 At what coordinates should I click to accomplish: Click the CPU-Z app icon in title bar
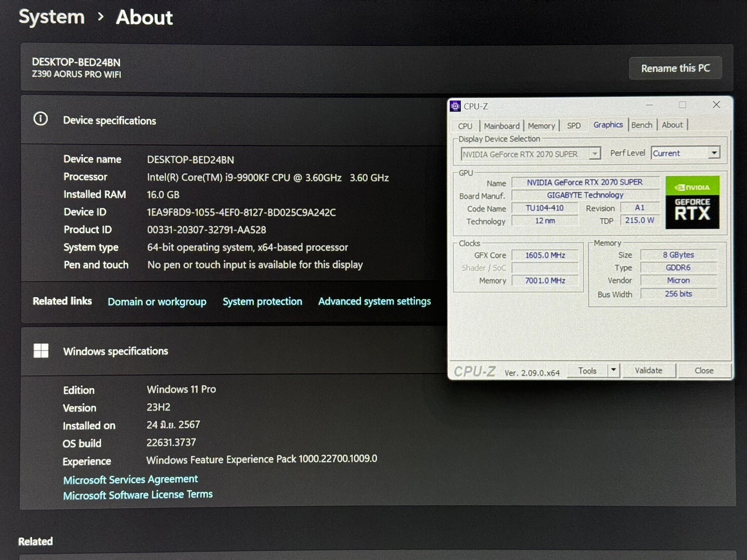pyautogui.click(x=455, y=106)
